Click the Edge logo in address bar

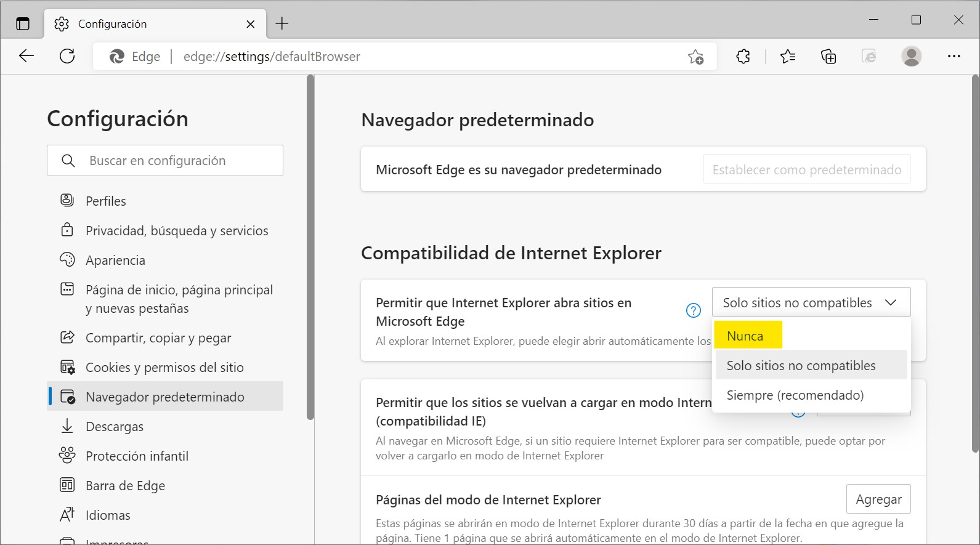117,57
